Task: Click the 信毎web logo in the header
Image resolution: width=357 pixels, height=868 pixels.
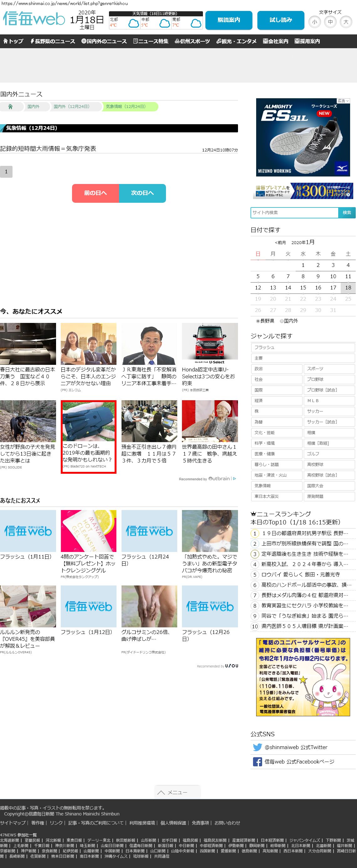Action: [34, 19]
